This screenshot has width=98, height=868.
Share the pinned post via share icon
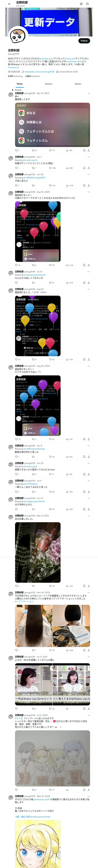point(89,150)
